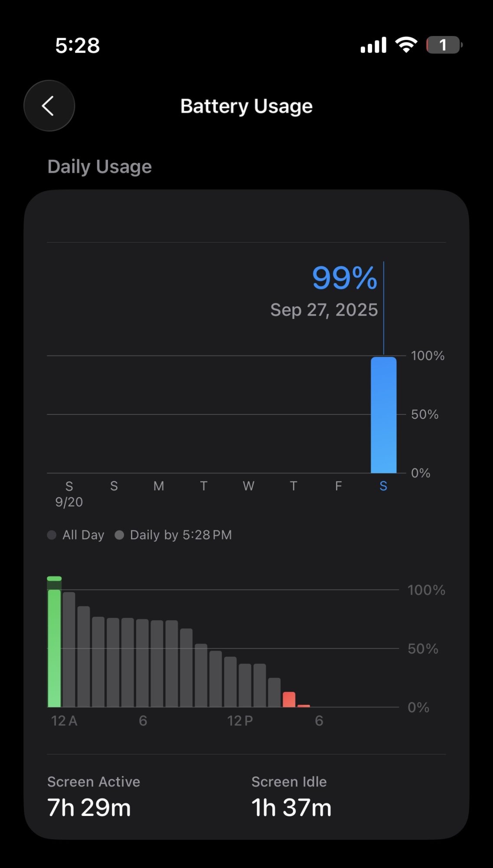Tap the green 12 AM hourly bar
The width and height of the screenshot is (493, 868).
[x=54, y=647]
